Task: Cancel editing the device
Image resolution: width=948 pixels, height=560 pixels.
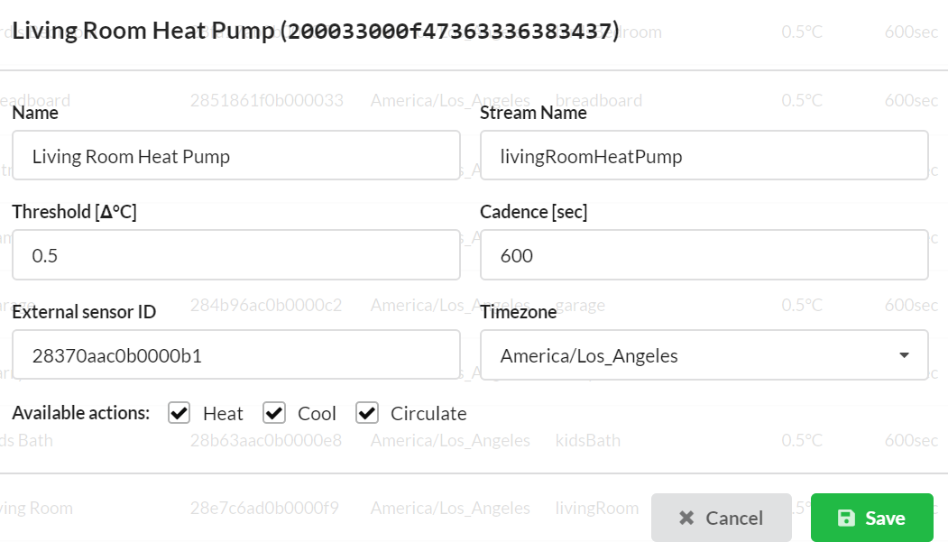Action: 721,519
